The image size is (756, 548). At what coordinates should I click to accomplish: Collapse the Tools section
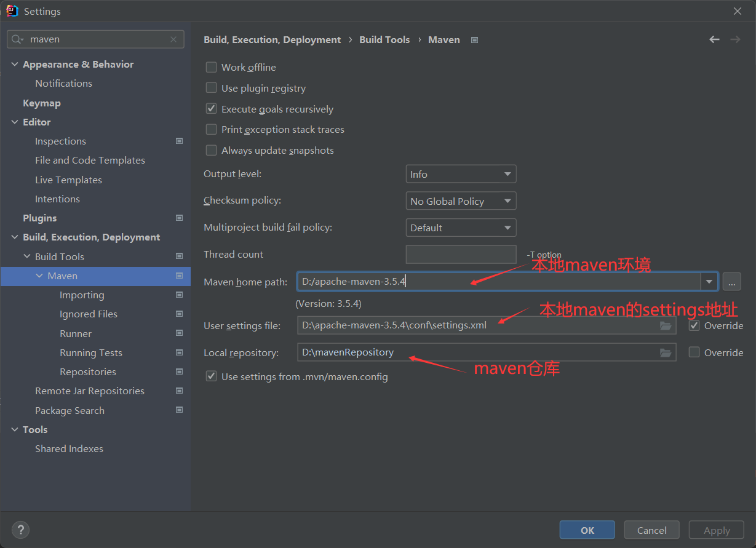click(x=15, y=430)
